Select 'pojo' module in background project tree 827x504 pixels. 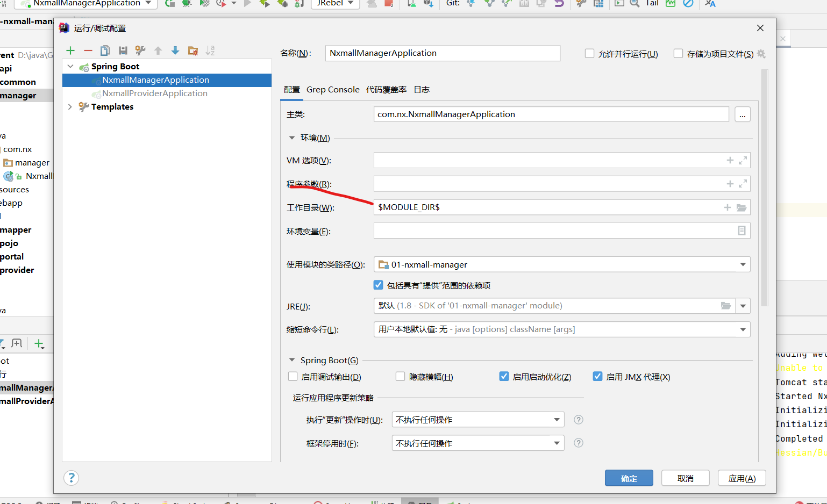(9, 243)
